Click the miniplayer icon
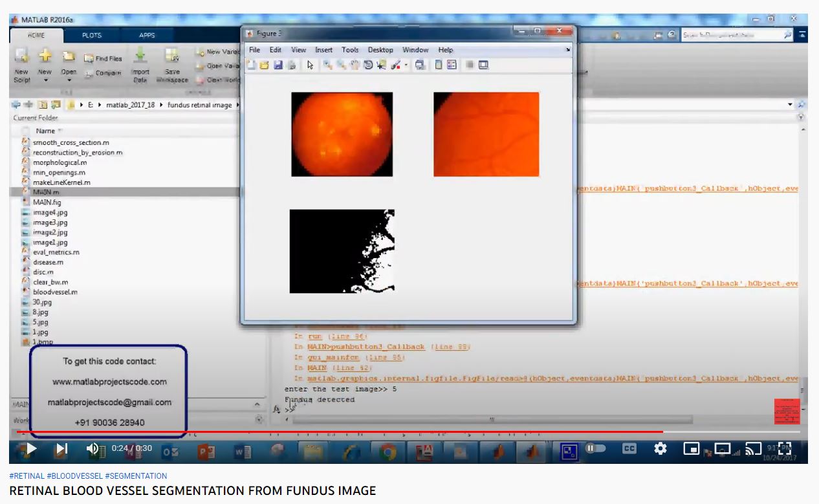The height and width of the screenshot is (504, 819). tap(692, 448)
